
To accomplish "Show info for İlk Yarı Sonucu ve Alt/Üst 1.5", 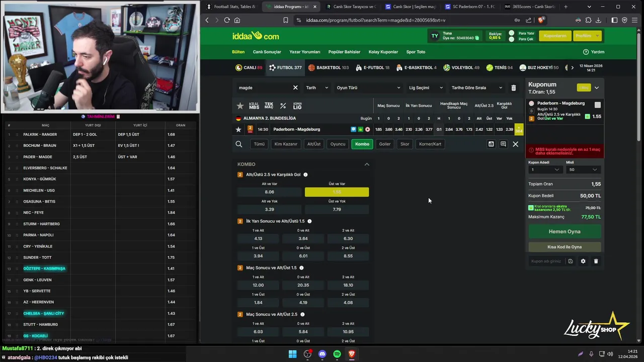I will tap(309, 221).
